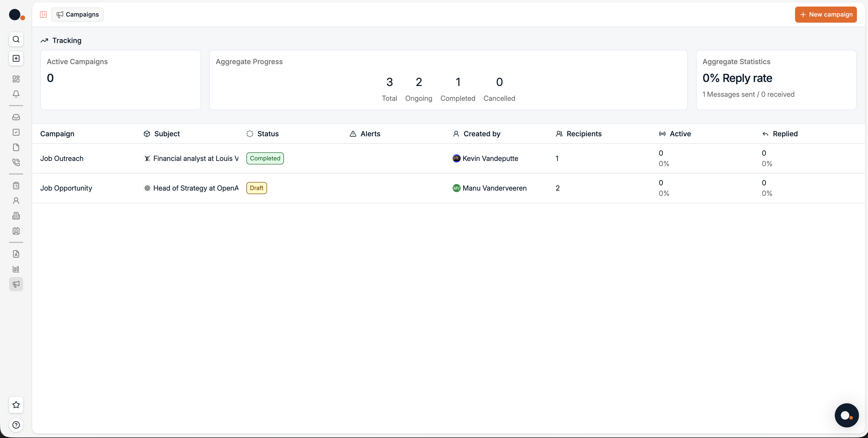This screenshot has width=868, height=438.
Task: Toggle the sidebar expand panel icon
Action: 43,15
